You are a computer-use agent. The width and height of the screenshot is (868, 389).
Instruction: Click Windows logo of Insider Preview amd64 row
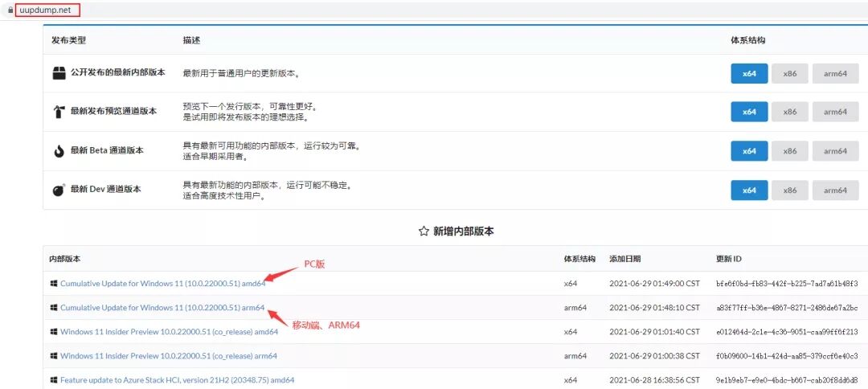coord(54,331)
